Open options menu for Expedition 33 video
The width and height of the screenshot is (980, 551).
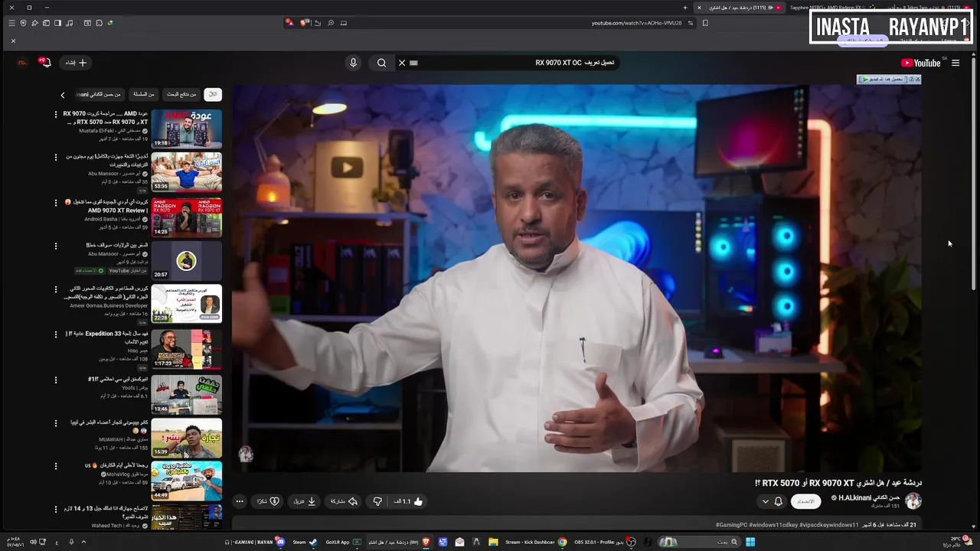click(55, 334)
